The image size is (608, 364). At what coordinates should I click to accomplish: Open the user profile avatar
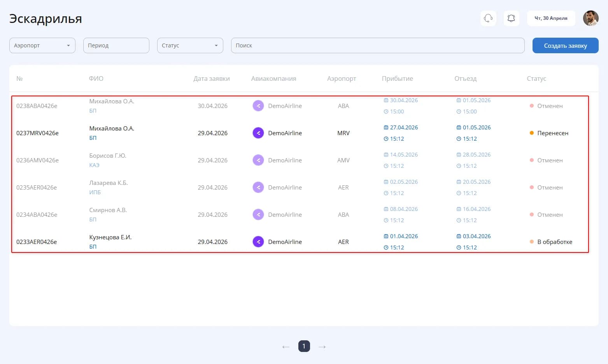click(x=590, y=18)
